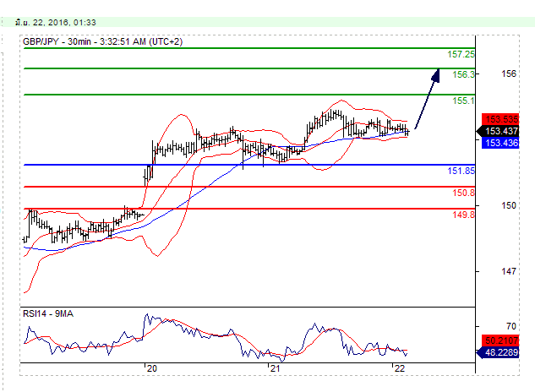Click the red 50.2107 RSI value tag
Viewport: 535px width, 392px height.
click(500, 340)
